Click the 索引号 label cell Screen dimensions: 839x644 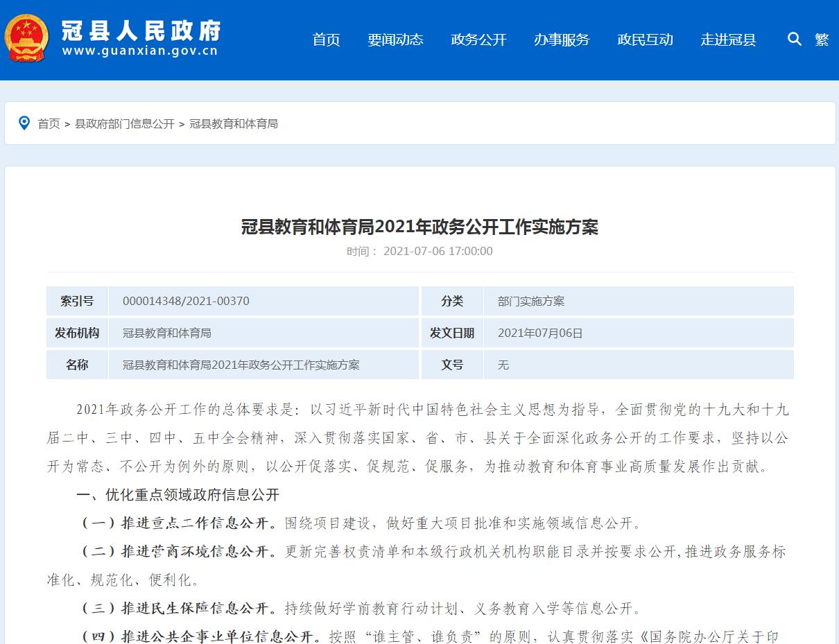click(x=77, y=301)
